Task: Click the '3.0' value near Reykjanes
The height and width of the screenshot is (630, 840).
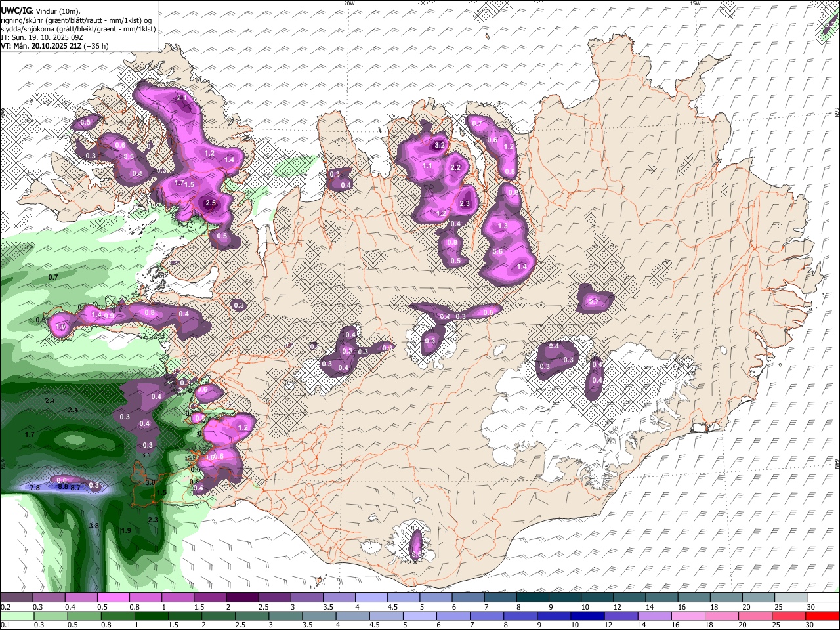Action: 150,482
